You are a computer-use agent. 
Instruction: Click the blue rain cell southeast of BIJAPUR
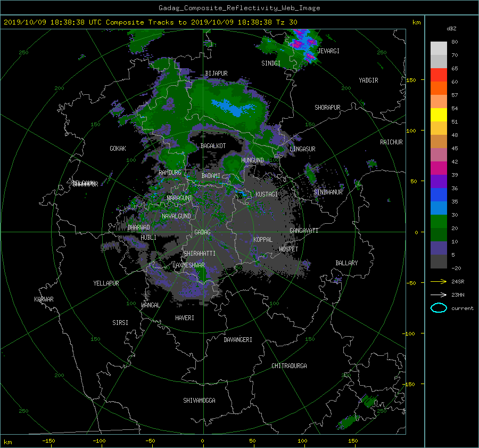coord(234,107)
